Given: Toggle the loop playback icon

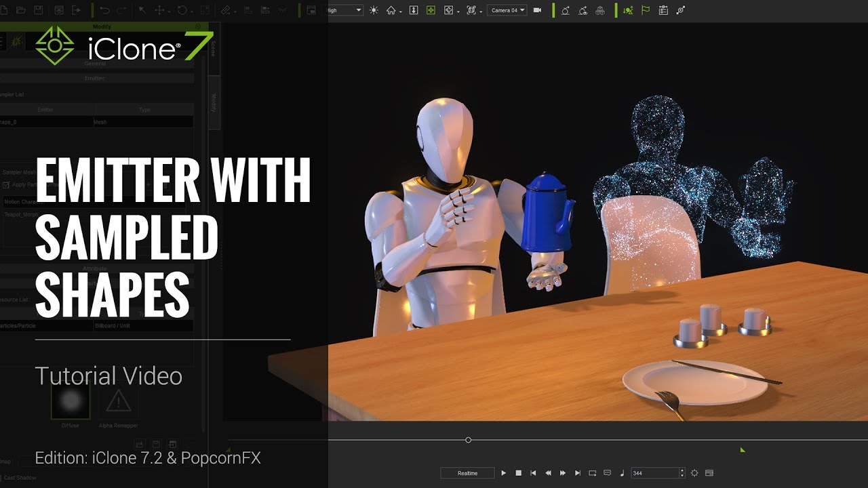Looking at the screenshot, I should [x=593, y=473].
